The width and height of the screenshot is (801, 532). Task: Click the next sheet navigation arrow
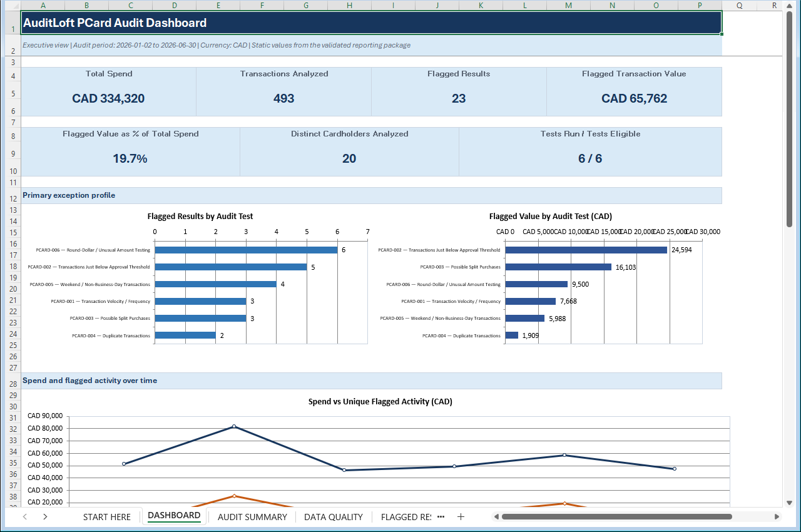45,516
